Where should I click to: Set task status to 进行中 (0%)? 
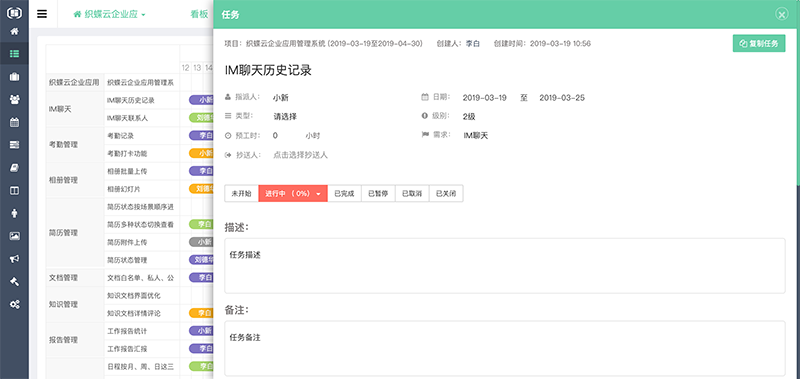click(293, 194)
